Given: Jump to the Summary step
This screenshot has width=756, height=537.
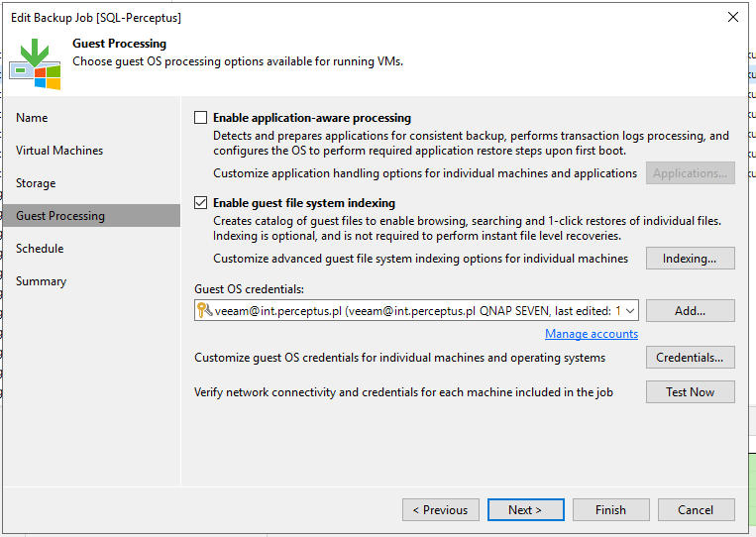Looking at the screenshot, I should pos(41,281).
